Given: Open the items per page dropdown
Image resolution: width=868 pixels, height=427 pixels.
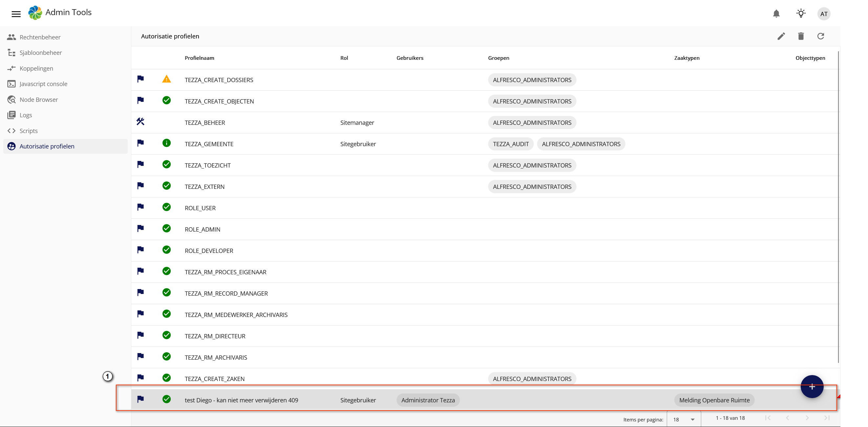Looking at the screenshot, I should [684, 419].
